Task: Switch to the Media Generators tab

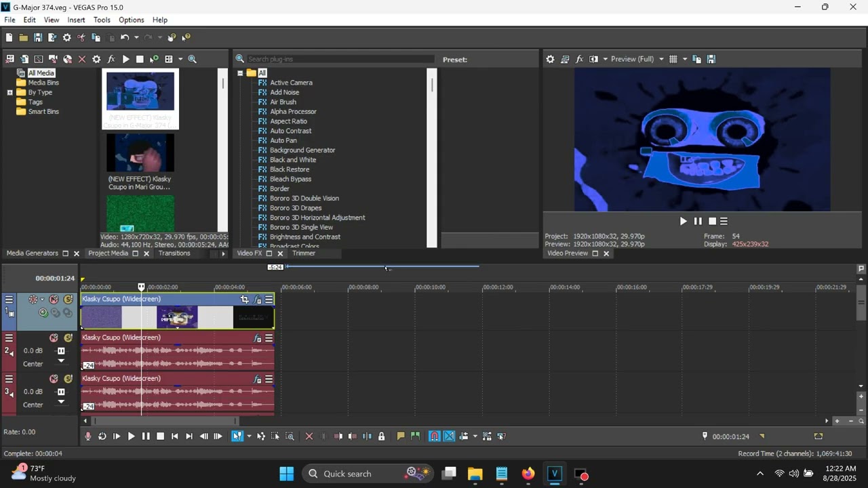Action: coord(33,253)
